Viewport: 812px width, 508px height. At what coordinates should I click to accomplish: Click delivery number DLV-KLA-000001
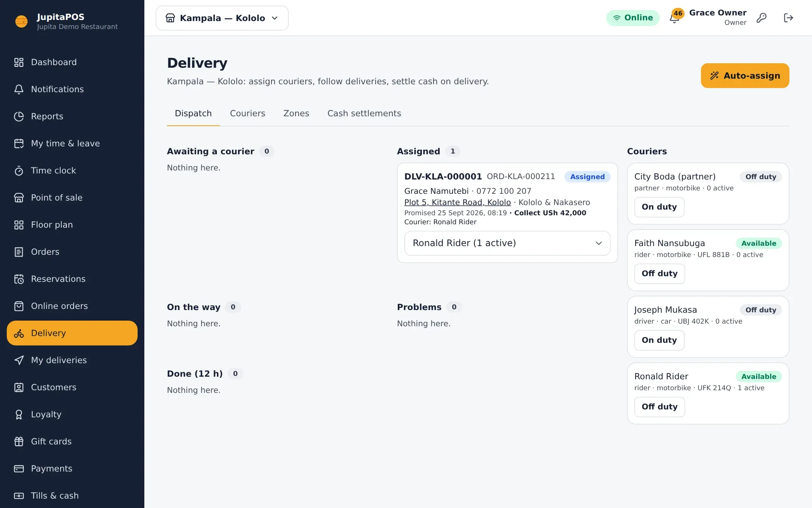point(443,176)
